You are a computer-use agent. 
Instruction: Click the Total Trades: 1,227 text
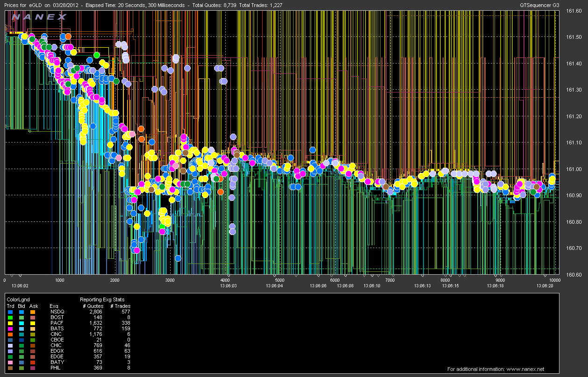tap(261, 4)
